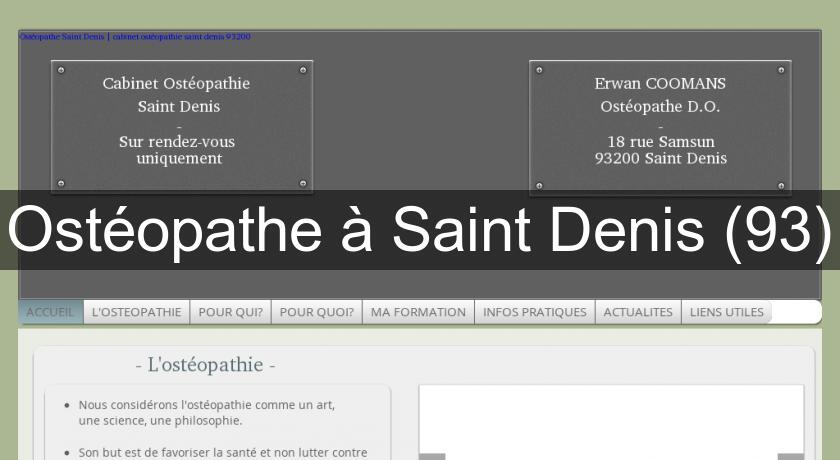Open the ACCUEIL navigation tab
840x460 pixels.
click(x=51, y=312)
